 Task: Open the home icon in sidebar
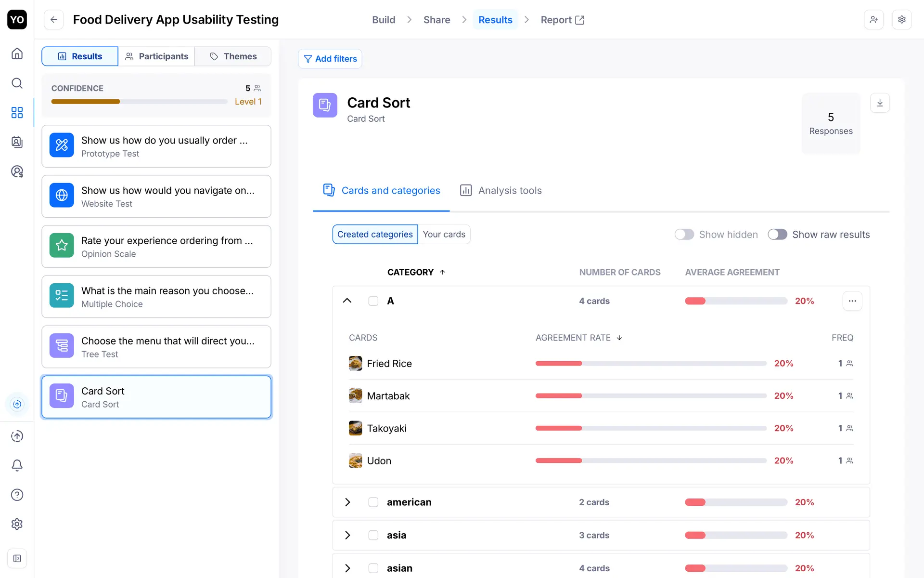pos(17,53)
